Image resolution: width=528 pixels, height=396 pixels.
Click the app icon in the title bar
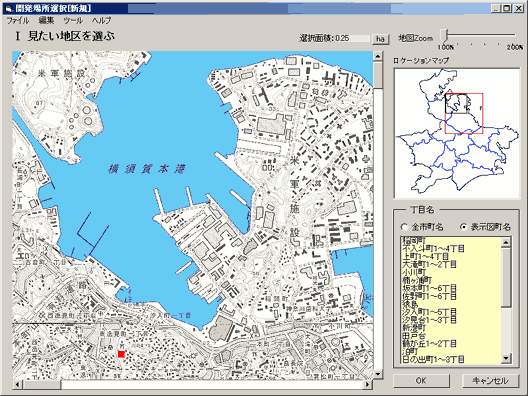(9, 8)
